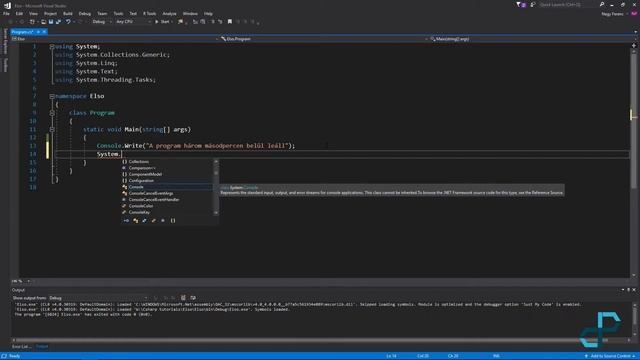
Task: Select Console in the IntelliSense list
Action: 167,187
